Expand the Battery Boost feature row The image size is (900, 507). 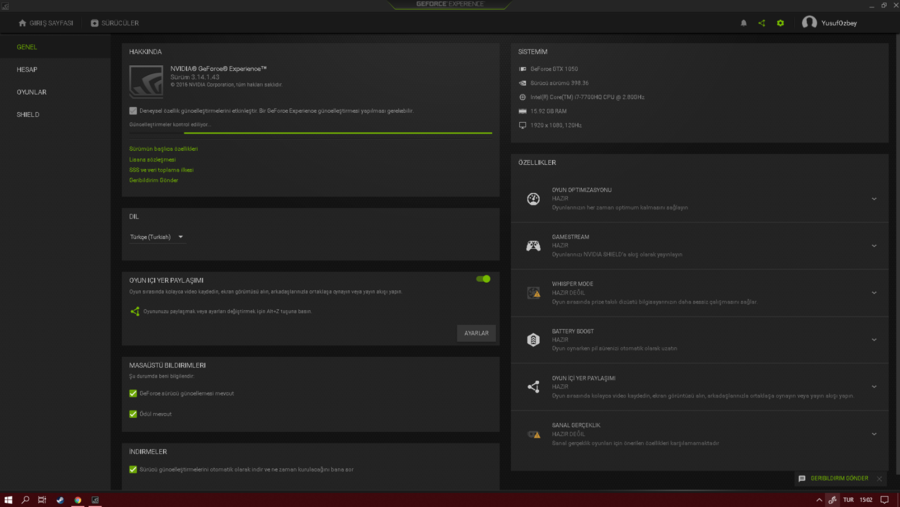tap(874, 340)
